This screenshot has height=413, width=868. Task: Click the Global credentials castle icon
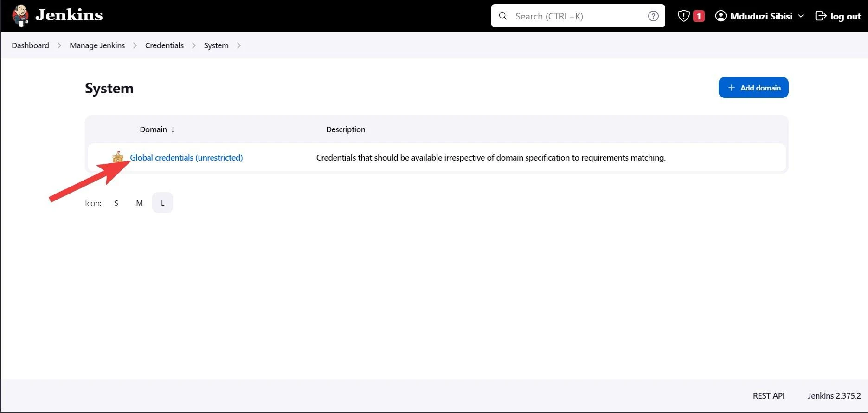(x=118, y=157)
